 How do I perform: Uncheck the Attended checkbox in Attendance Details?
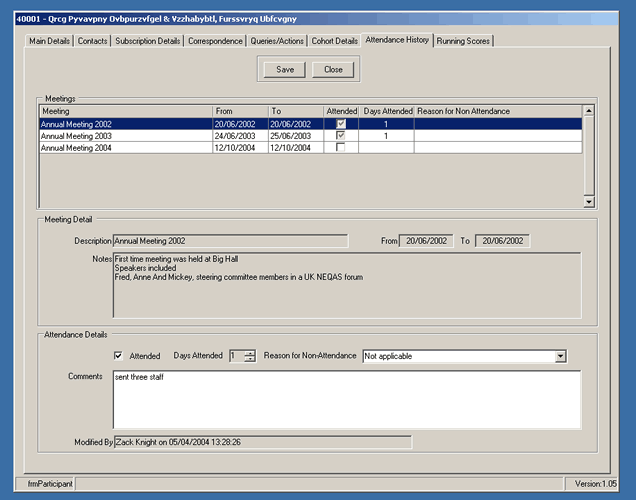coord(119,356)
